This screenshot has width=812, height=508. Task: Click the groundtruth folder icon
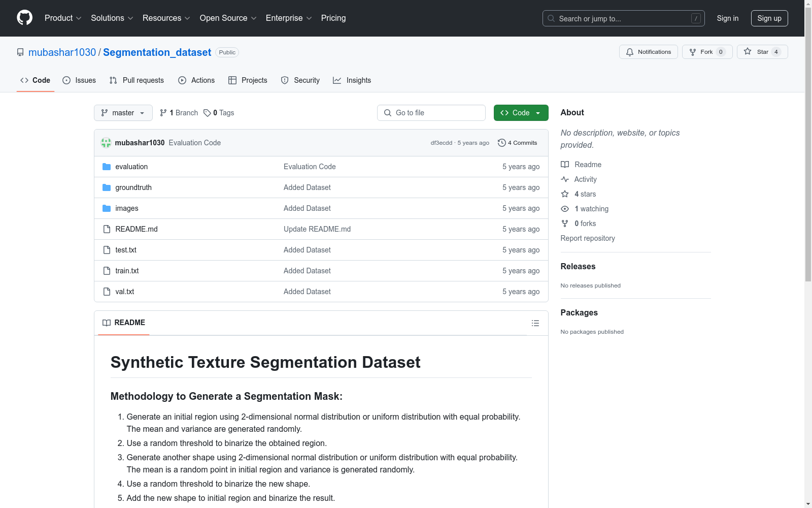(x=107, y=187)
